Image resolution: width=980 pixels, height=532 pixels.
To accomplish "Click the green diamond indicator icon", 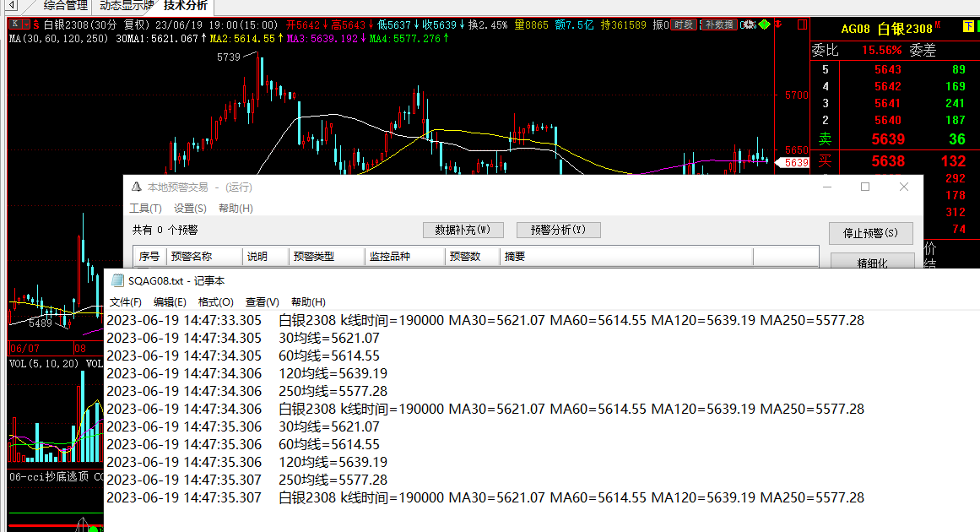I will (x=764, y=24).
